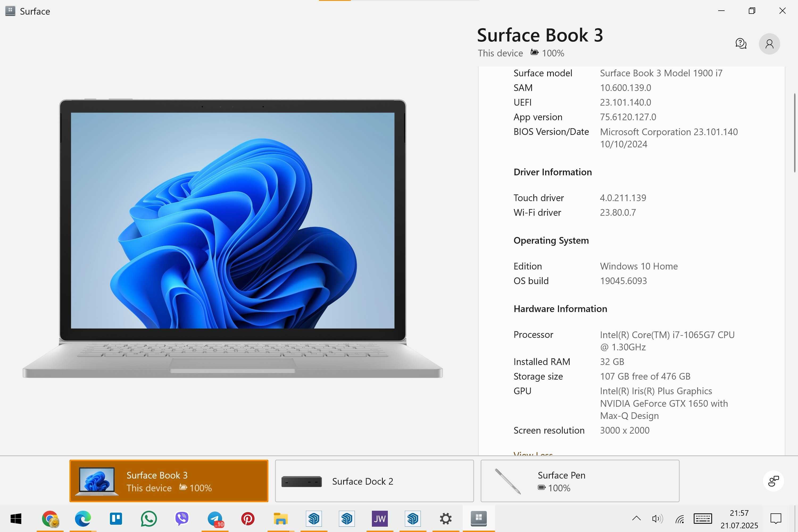The image size is (798, 532).
Task: Click 'Surface Book 3 Model 1900 i7' value
Action: point(661,73)
